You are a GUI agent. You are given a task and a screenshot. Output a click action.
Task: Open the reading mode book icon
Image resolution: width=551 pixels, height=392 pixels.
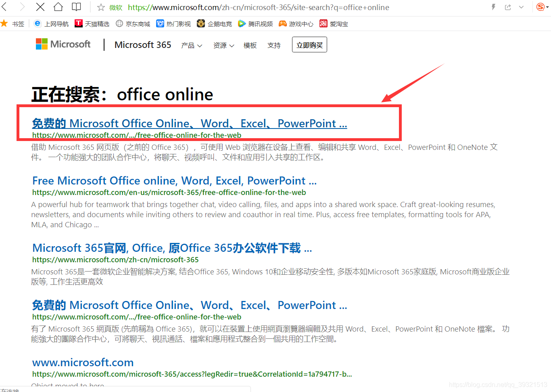pyautogui.click(x=76, y=7)
